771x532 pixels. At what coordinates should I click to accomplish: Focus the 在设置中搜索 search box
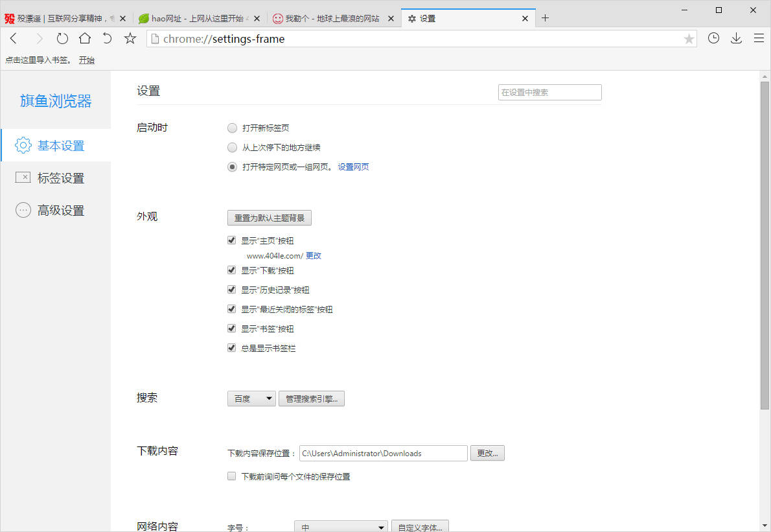(549, 93)
